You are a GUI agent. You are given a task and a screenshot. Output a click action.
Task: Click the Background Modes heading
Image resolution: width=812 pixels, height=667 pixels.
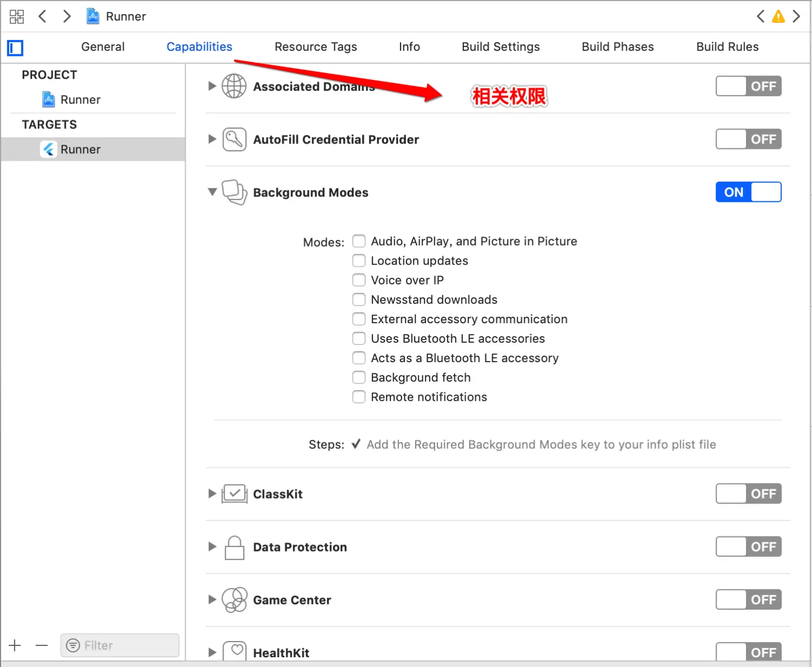point(311,193)
